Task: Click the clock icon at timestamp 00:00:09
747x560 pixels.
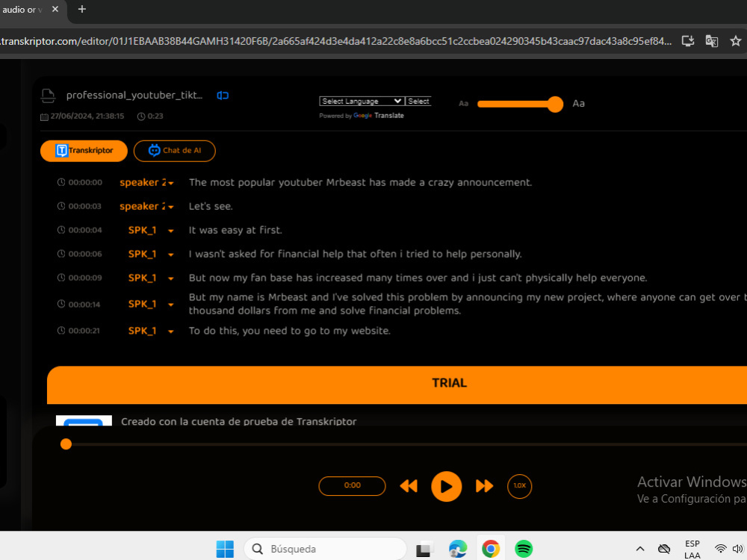Action: (61, 277)
